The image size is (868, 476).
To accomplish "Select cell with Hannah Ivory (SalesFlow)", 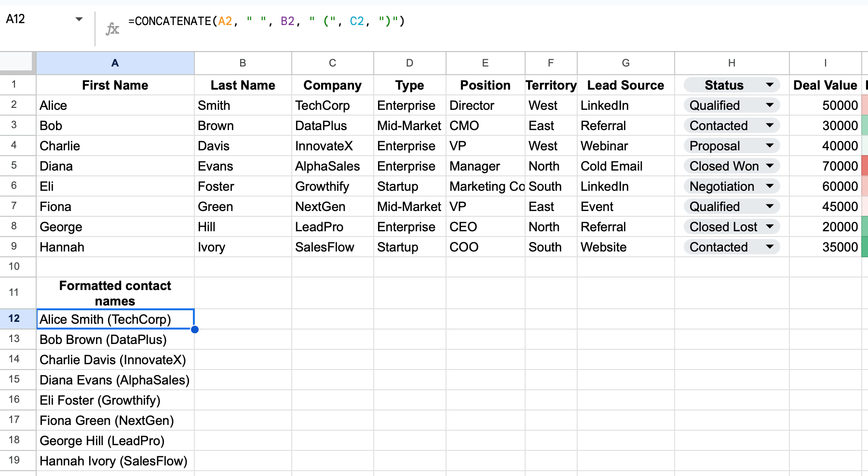I will [x=115, y=461].
